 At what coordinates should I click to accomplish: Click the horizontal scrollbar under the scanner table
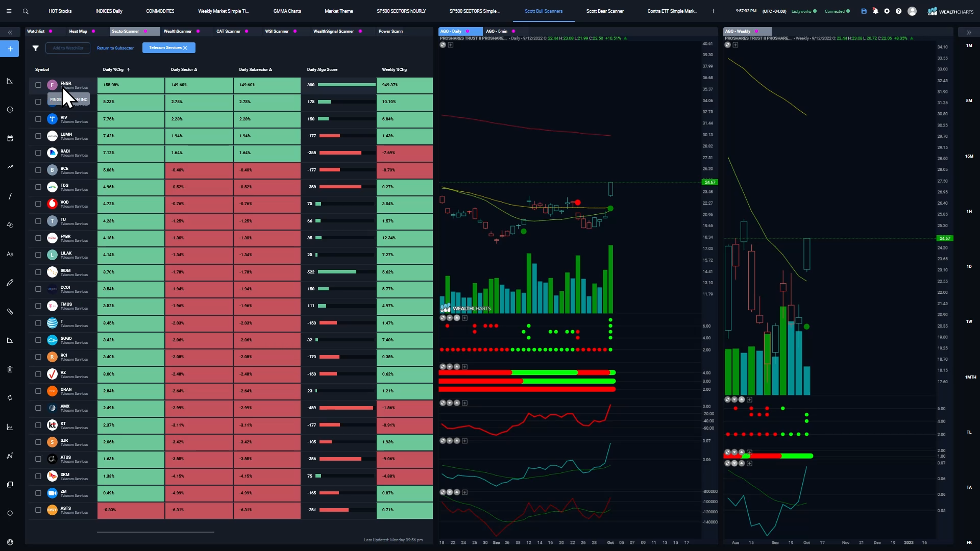[156, 532]
